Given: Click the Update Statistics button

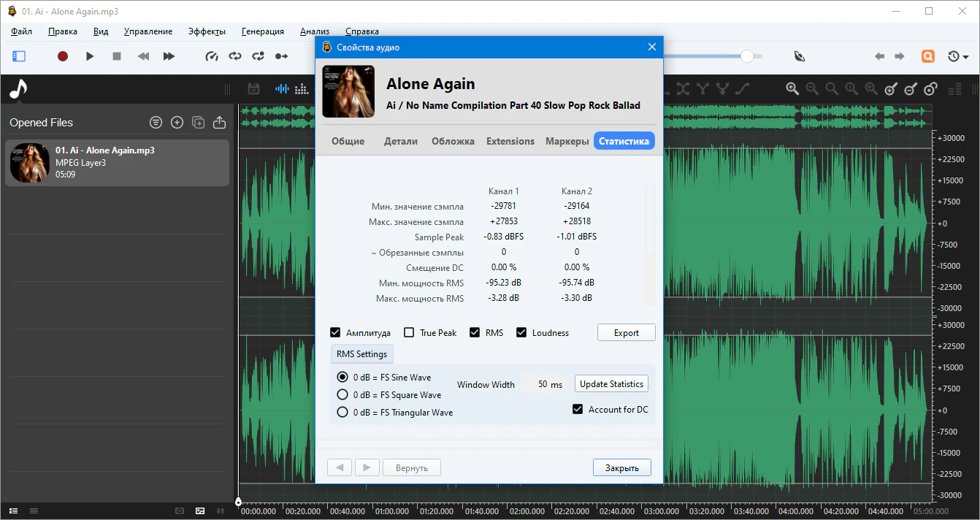Looking at the screenshot, I should click(611, 384).
